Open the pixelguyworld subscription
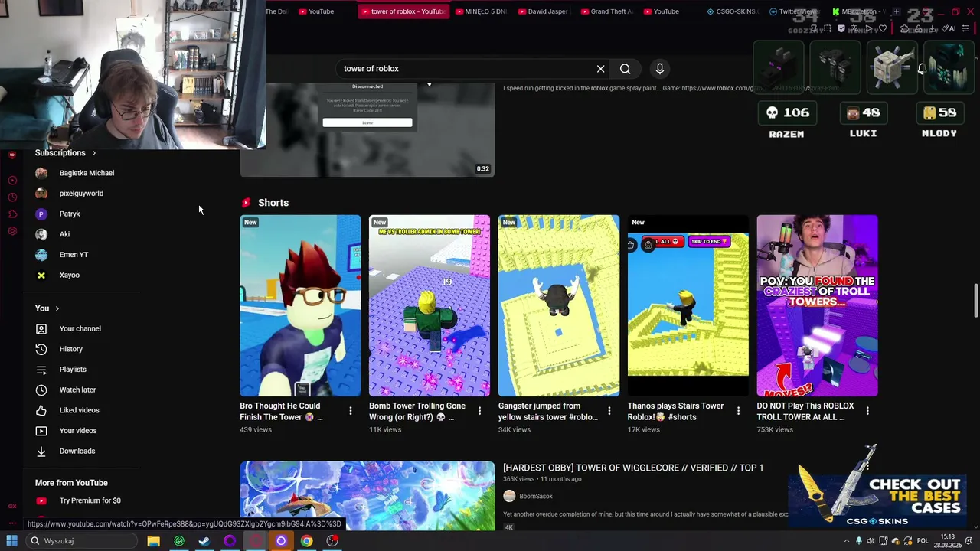Viewport: 980px width, 551px height. coord(81,194)
